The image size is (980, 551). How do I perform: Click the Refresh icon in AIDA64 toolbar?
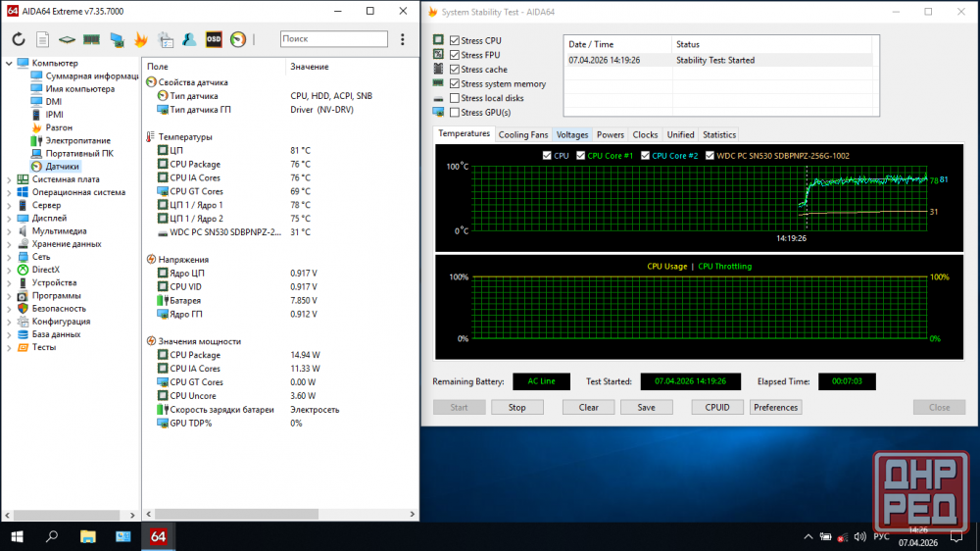[x=19, y=40]
